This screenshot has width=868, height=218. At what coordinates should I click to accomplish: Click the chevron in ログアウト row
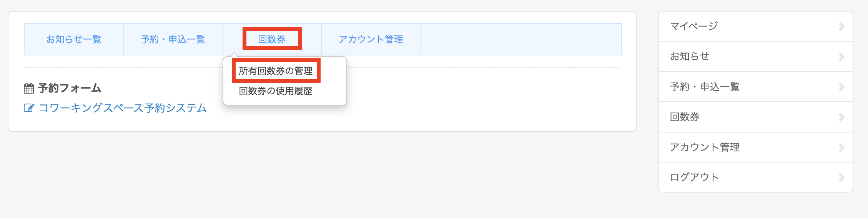click(x=841, y=178)
